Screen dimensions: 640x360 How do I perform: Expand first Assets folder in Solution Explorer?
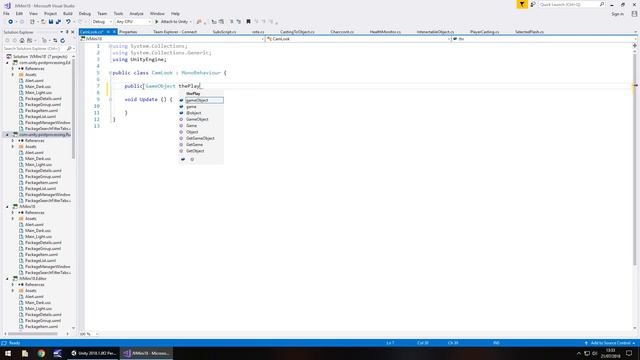(13, 75)
